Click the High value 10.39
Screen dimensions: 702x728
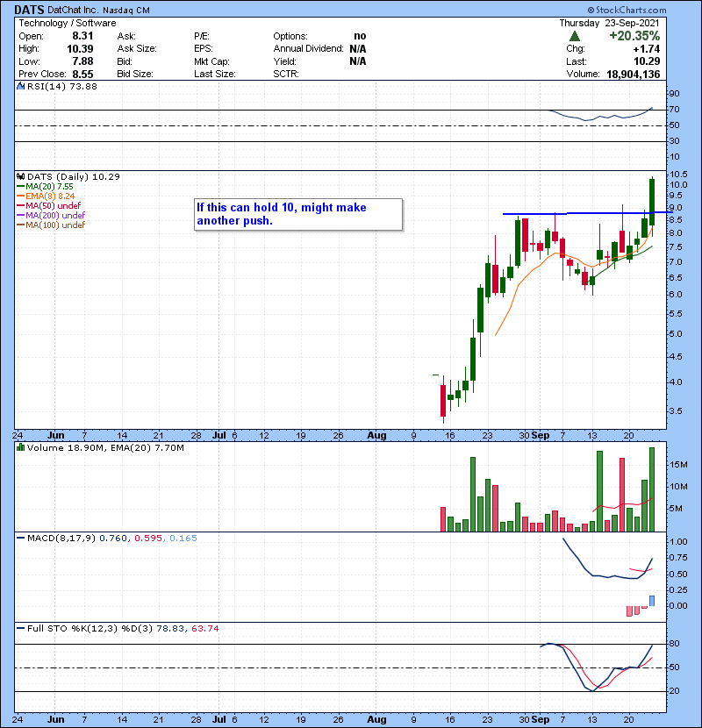click(x=80, y=49)
